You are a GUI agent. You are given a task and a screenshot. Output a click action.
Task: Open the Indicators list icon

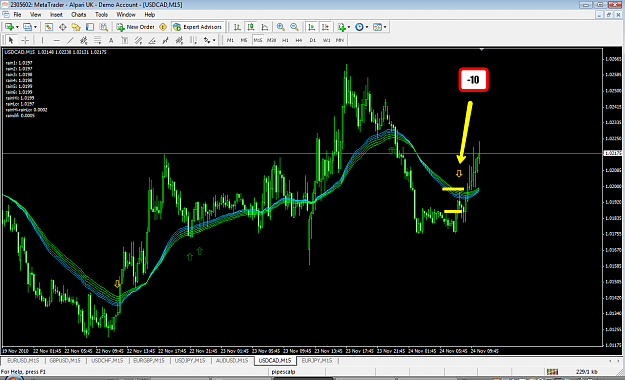pyautogui.click(x=342, y=27)
